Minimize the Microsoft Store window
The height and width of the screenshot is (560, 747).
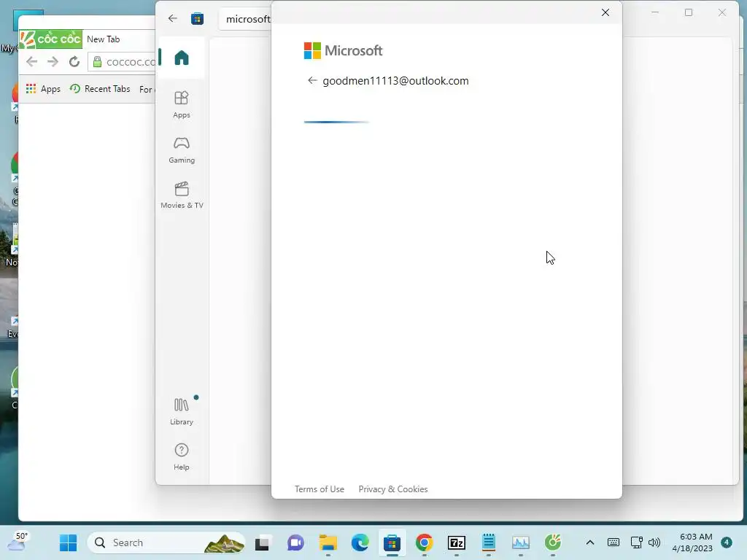tap(655, 12)
